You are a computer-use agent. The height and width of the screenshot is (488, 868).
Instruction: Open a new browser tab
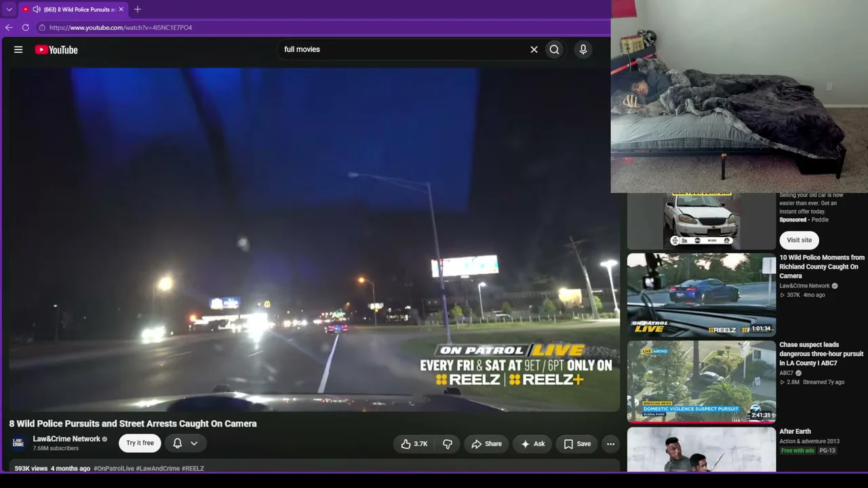point(138,9)
